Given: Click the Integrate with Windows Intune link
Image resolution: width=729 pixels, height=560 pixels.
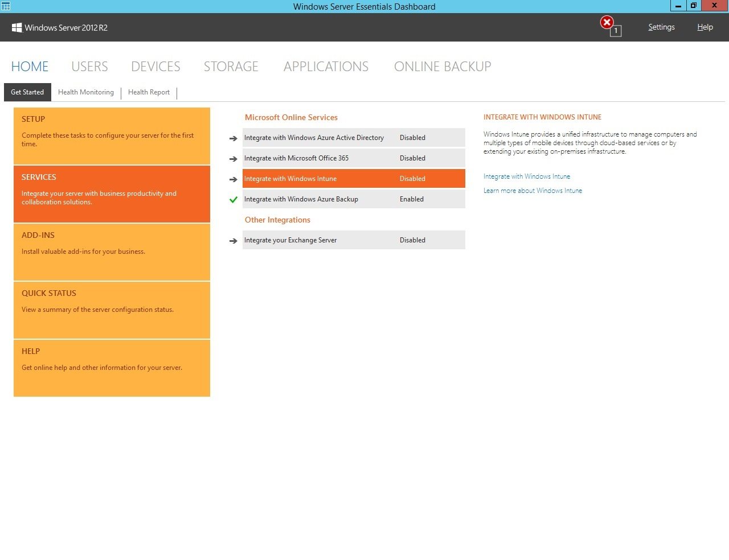Looking at the screenshot, I should pos(527,176).
